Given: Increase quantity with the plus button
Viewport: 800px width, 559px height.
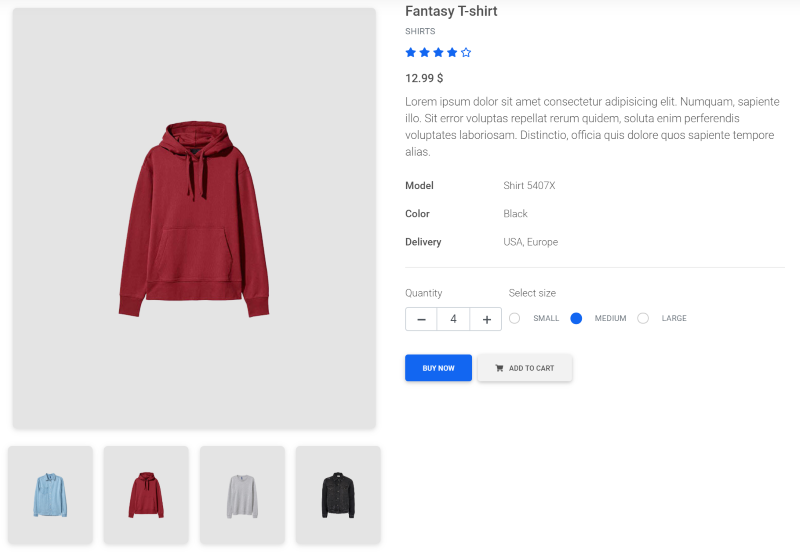Looking at the screenshot, I should [486, 319].
